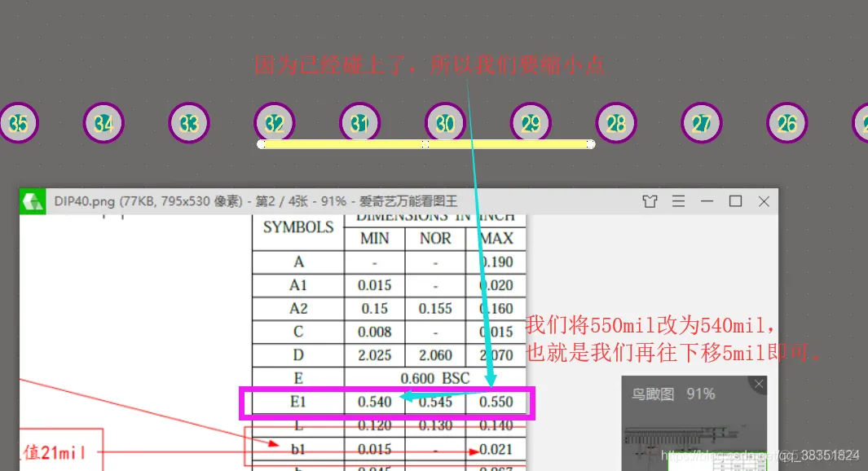This screenshot has height=471, width=868.
Task: Select pad 26 on the PCB
Action: 787,124
